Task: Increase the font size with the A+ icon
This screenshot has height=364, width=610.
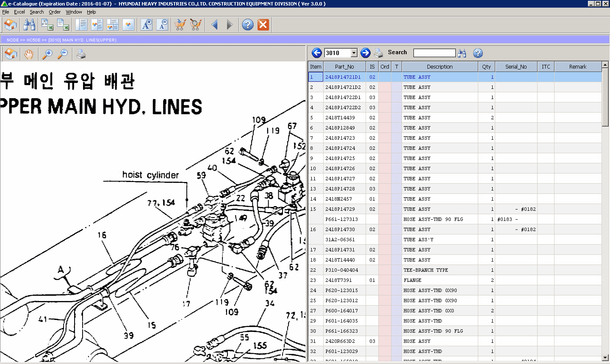Action: tap(146, 25)
